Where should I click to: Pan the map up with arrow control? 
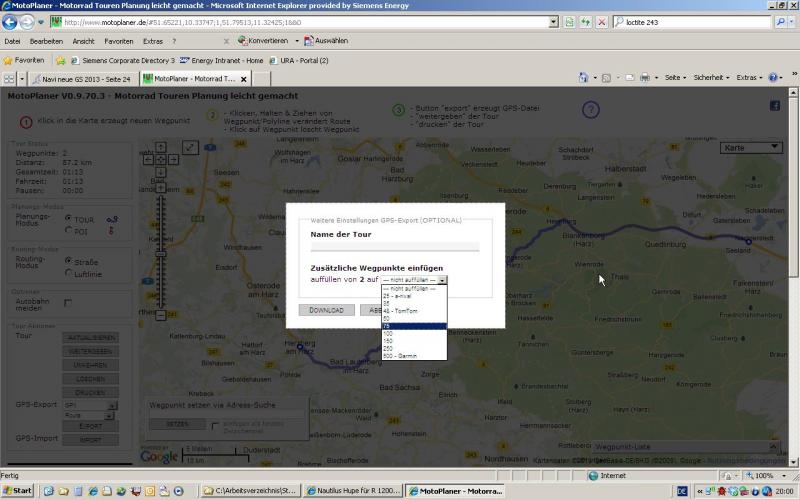coord(161,147)
